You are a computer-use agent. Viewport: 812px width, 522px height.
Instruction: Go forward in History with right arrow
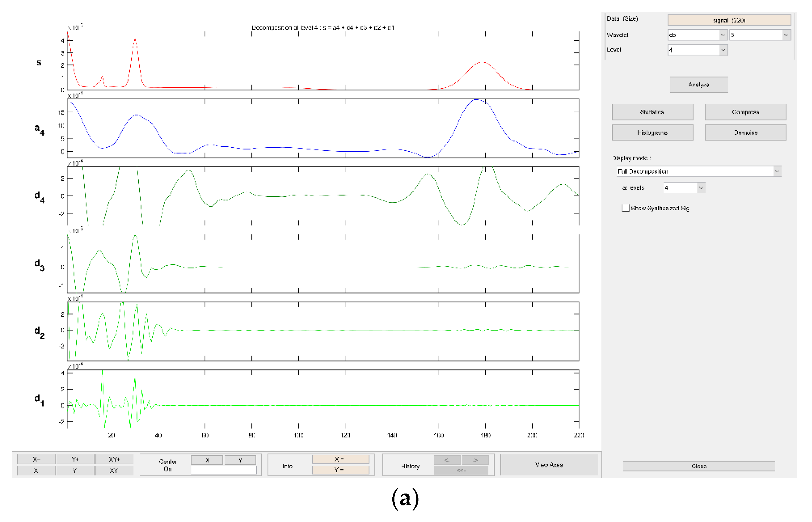tap(476, 461)
